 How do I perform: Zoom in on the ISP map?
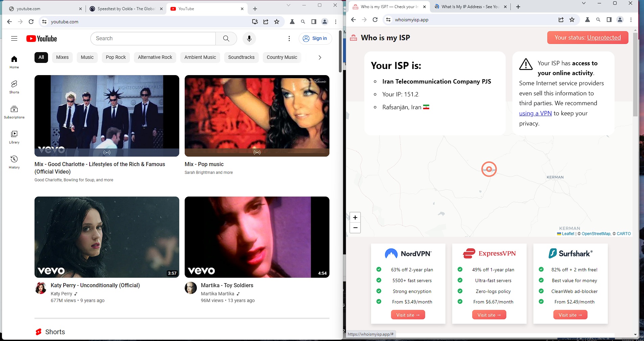pyautogui.click(x=355, y=217)
